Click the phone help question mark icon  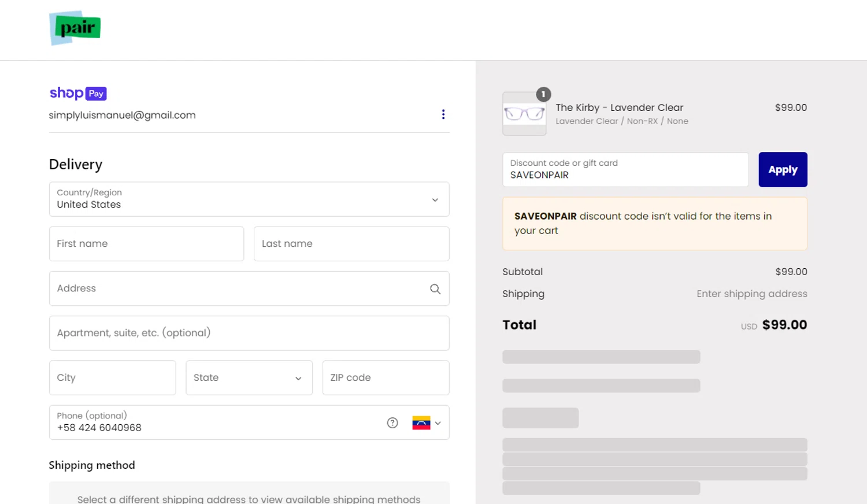coord(392,423)
